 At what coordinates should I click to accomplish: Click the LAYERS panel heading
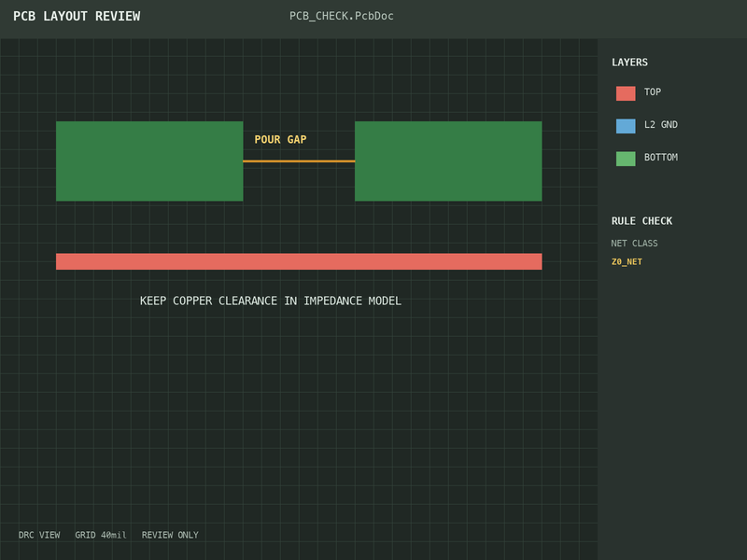[x=629, y=63]
